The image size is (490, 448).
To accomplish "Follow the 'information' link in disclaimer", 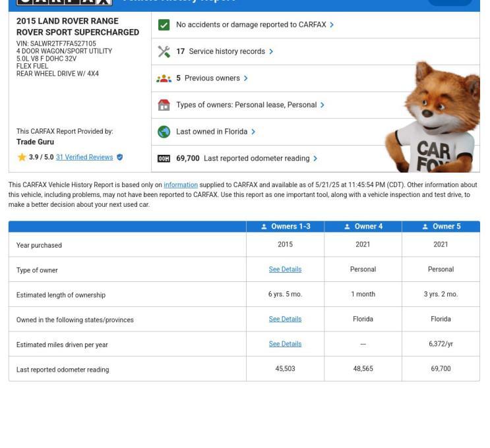I will tap(181, 185).
